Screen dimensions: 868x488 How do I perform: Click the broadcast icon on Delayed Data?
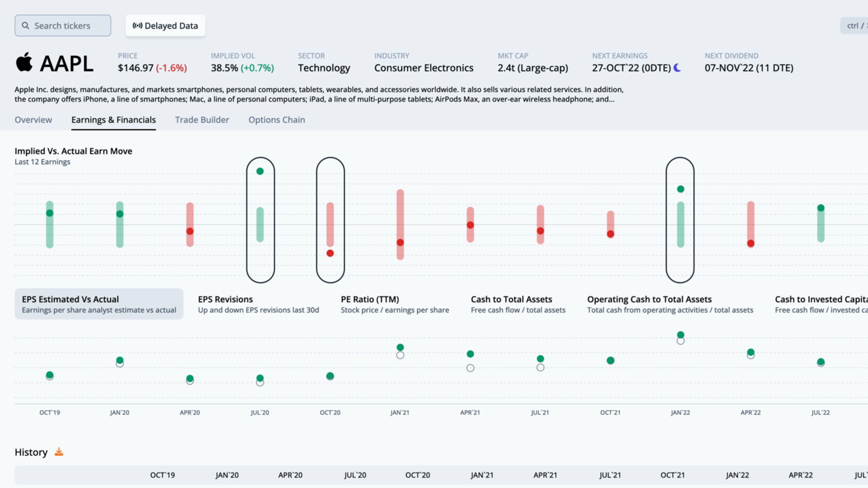point(138,26)
